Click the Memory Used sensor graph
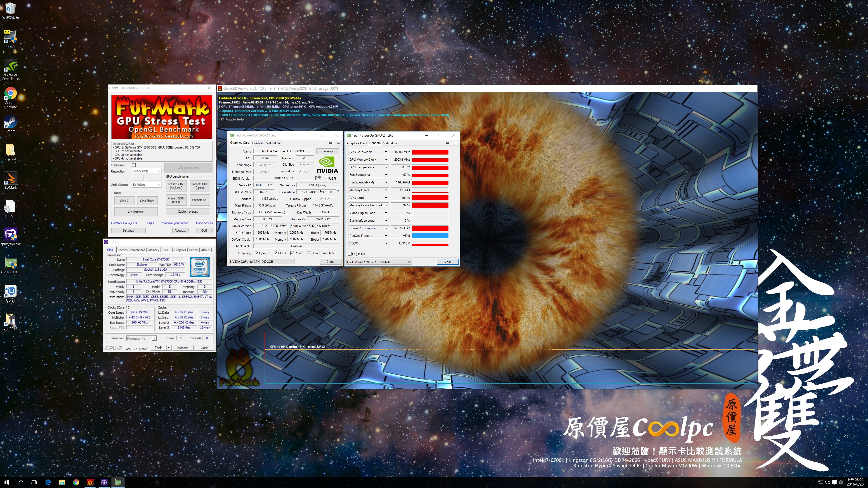868x488 pixels. (x=430, y=190)
